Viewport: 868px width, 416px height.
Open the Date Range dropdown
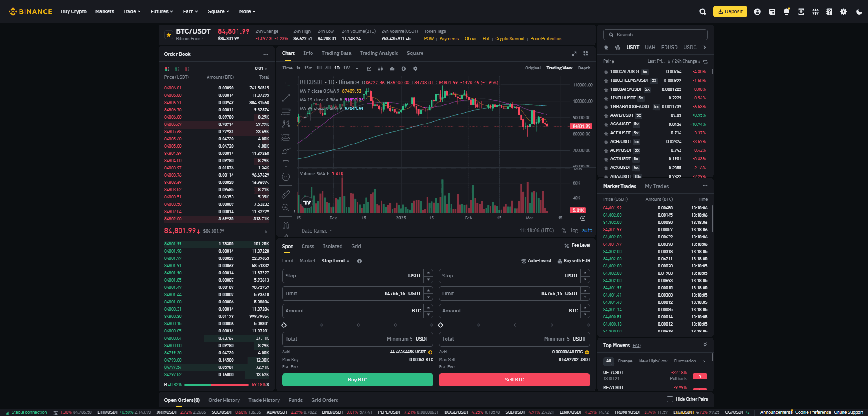(317, 231)
